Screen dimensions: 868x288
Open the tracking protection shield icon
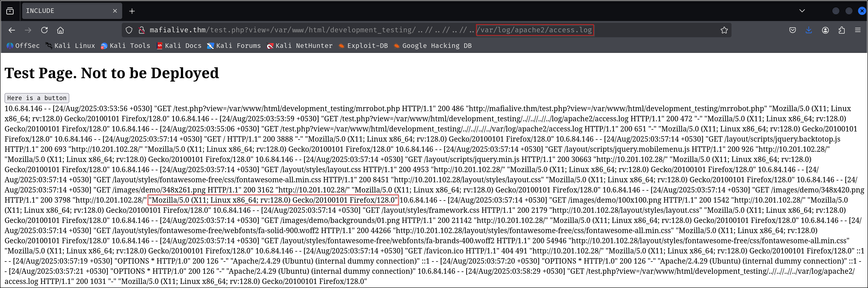tap(129, 30)
